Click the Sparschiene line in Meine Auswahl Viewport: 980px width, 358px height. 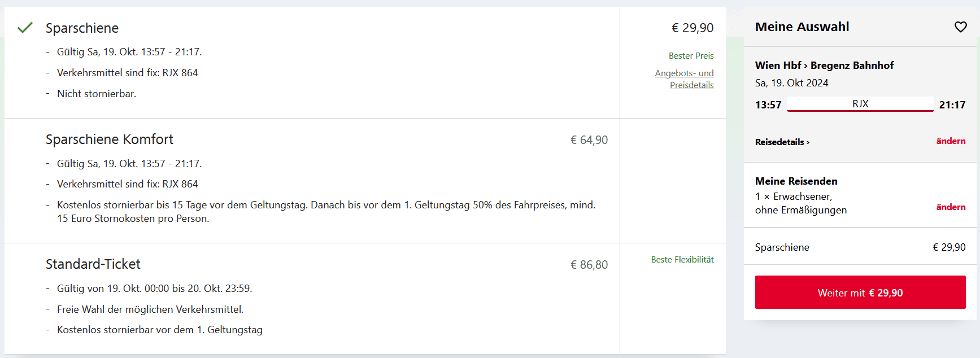tap(782, 247)
